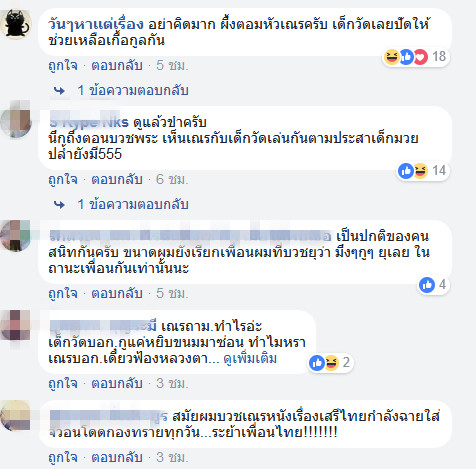The width and height of the screenshot is (476, 469).
Task: Expand 1 reply under second comment
Action: [133, 204]
